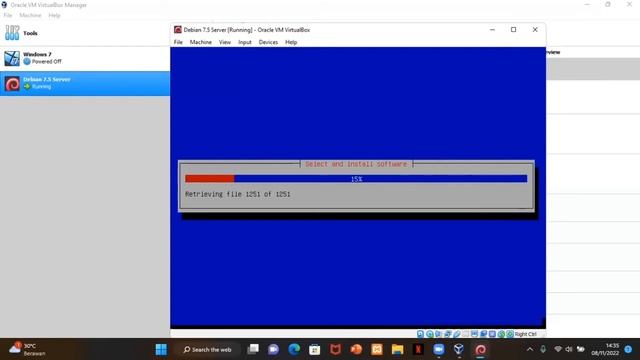Click 'Retrieving file 1251 of 1251' text
This screenshot has width=640, height=360.
(238, 194)
